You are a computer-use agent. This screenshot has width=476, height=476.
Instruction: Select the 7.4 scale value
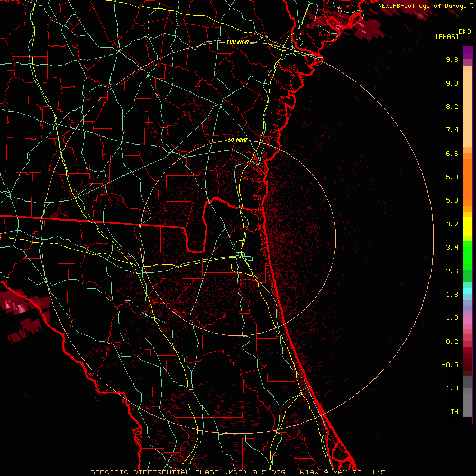452,130
